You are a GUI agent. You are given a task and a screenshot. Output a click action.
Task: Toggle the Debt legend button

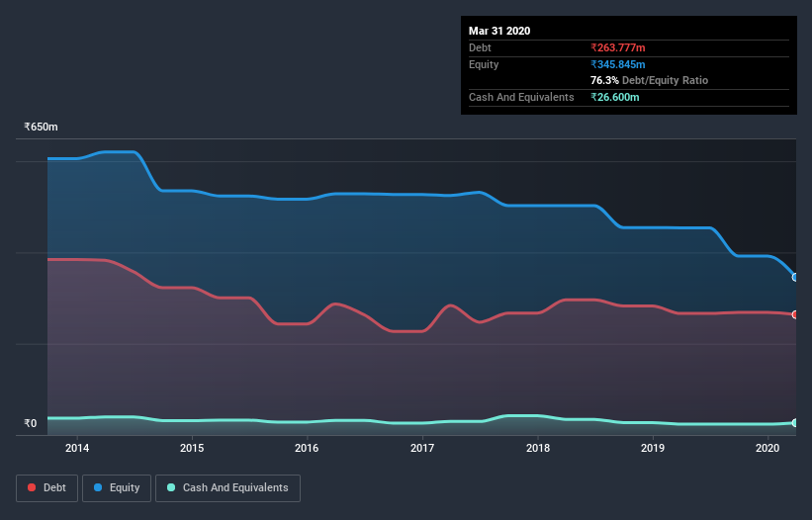click(x=46, y=488)
